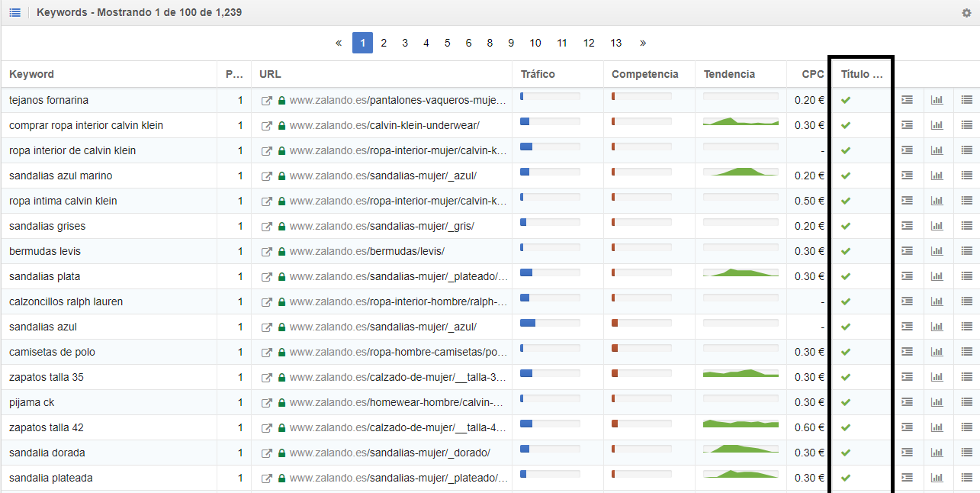Click green checkmark in calzoncillos ralph lauren row

point(846,301)
